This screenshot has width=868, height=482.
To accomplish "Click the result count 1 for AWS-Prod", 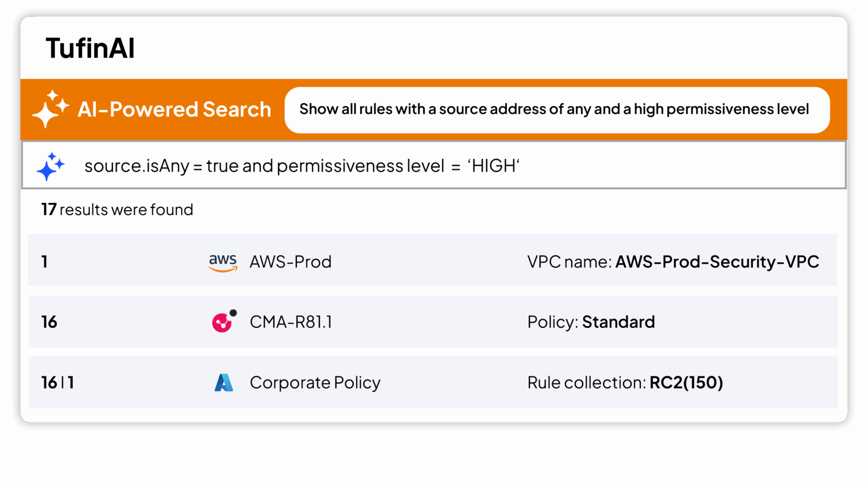I will click(x=45, y=262).
